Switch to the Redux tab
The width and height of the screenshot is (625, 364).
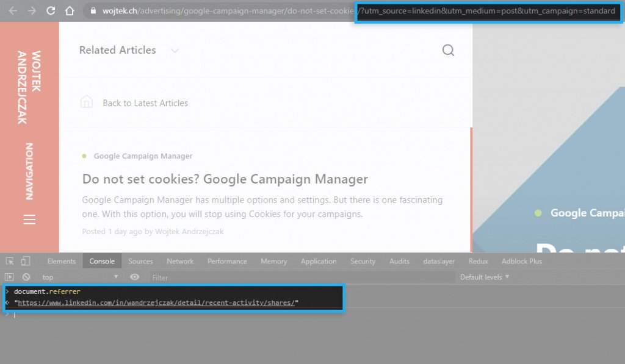pyautogui.click(x=479, y=261)
